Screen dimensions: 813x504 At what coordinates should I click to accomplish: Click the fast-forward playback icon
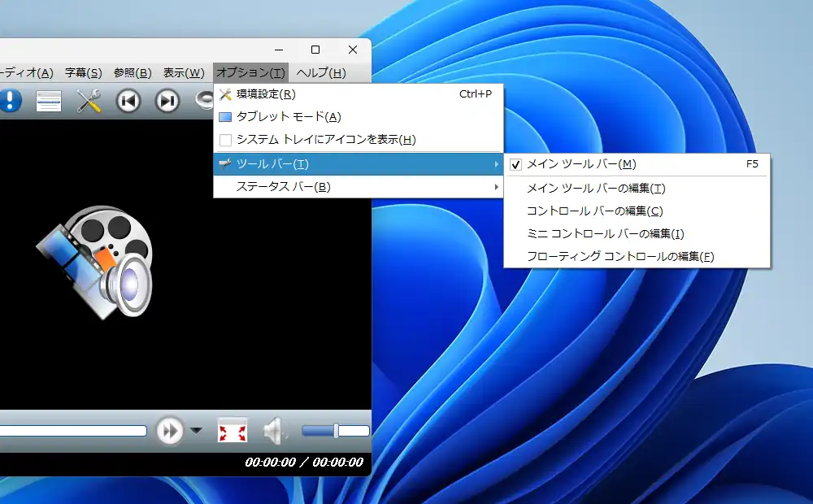pos(171,432)
